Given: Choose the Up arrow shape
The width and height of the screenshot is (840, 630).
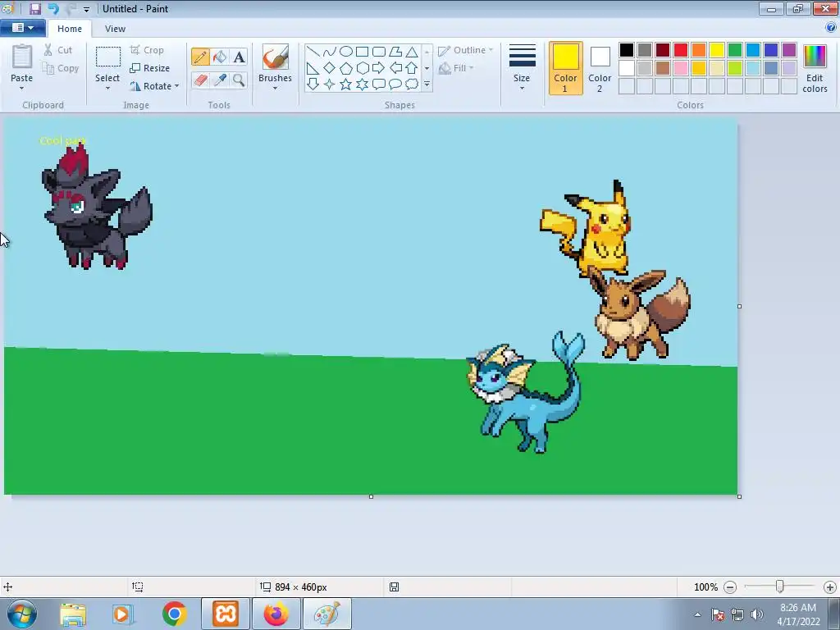Looking at the screenshot, I should [x=412, y=68].
